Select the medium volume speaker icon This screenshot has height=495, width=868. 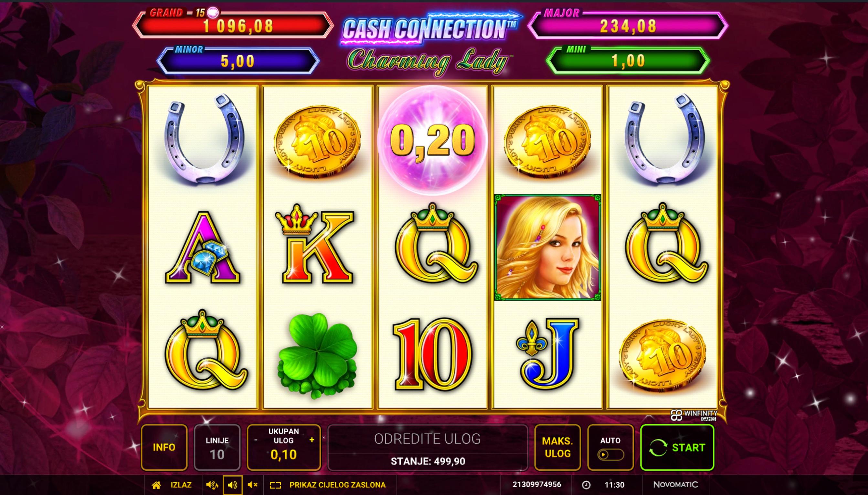[x=233, y=485]
